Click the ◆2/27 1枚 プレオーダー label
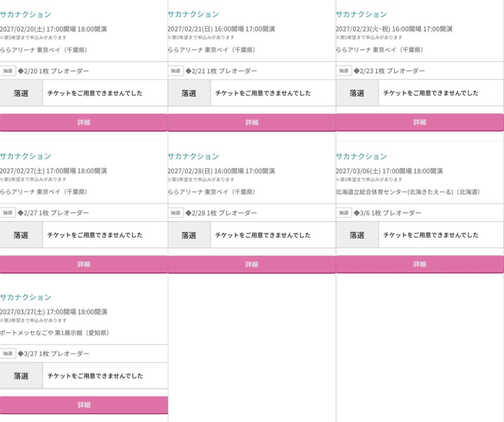 53,213
